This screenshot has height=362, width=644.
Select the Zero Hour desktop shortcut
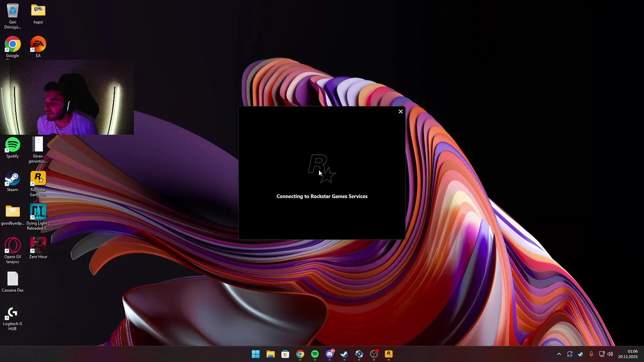[x=38, y=248]
